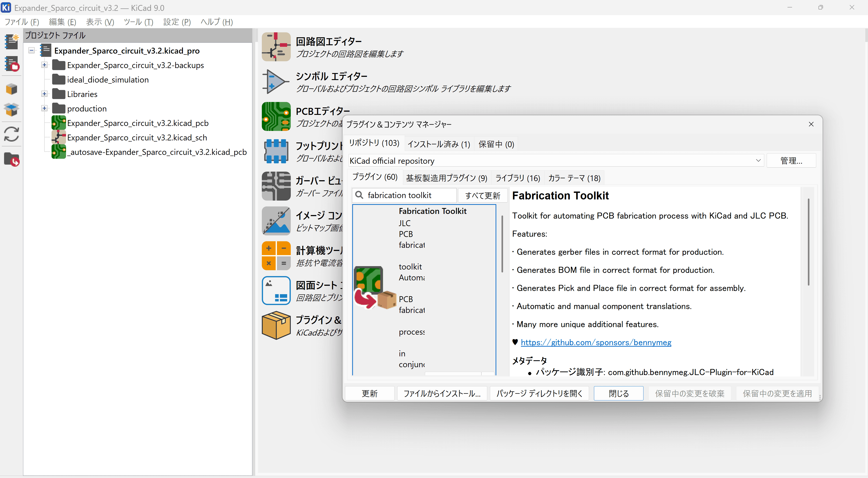868x478 pixels.
Task: Click the 閉じる button
Action: (x=619, y=393)
